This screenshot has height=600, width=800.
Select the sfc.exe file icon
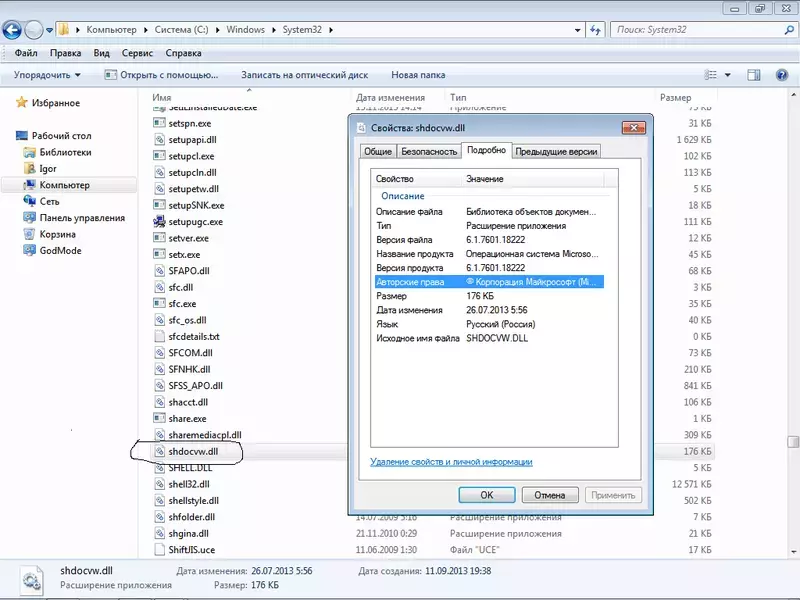[159, 304]
